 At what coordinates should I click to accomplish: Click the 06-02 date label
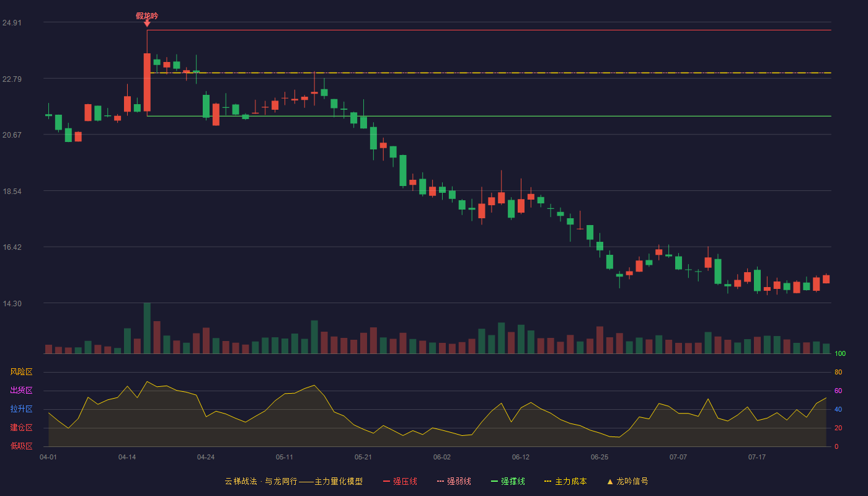(442, 457)
